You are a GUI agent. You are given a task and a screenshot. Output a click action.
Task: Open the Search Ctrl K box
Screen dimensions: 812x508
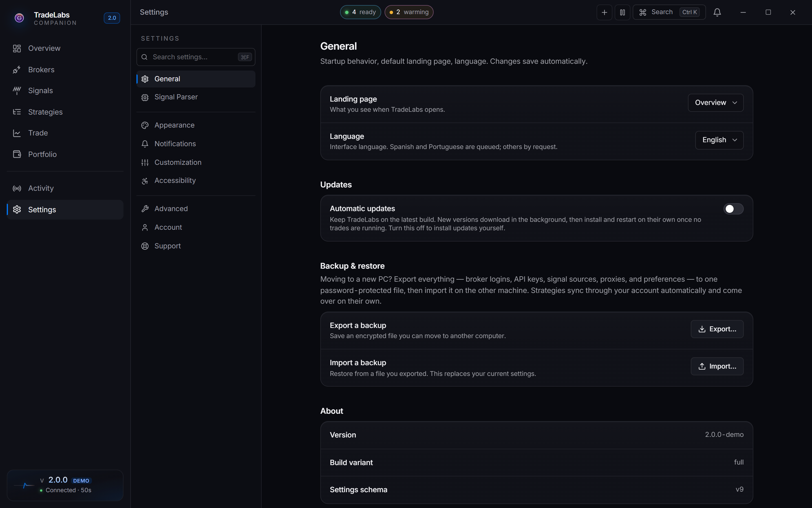point(669,12)
